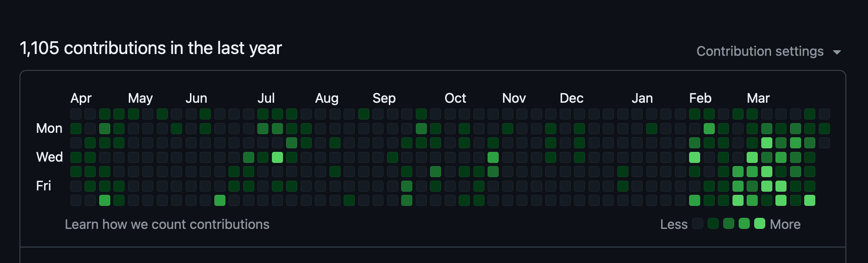Click the 'Fri' weekday label
The height and width of the screenshot is (263, 868).
tap(43, 186)
